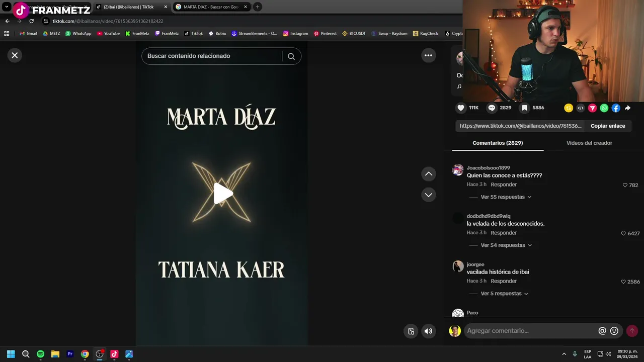
Task: Expand Ver 5 respuestas
Action: (x=504, y=294)
